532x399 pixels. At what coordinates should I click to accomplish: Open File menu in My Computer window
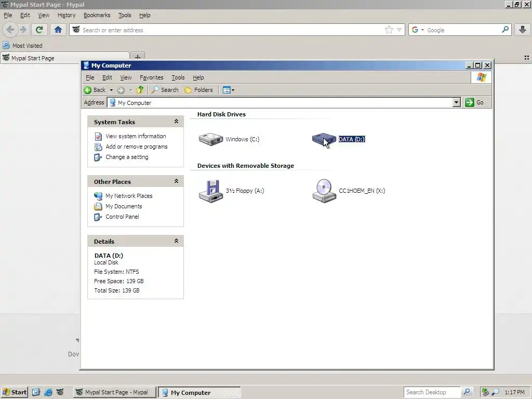(x=90, y=78)
